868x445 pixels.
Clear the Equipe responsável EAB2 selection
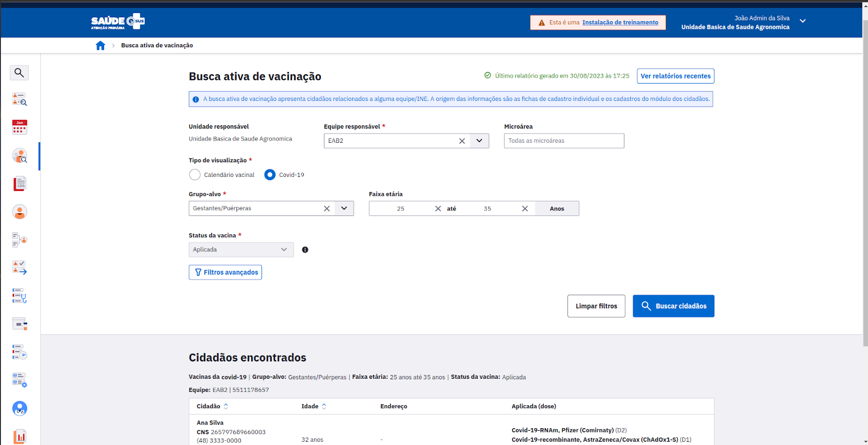click(462, 141)
